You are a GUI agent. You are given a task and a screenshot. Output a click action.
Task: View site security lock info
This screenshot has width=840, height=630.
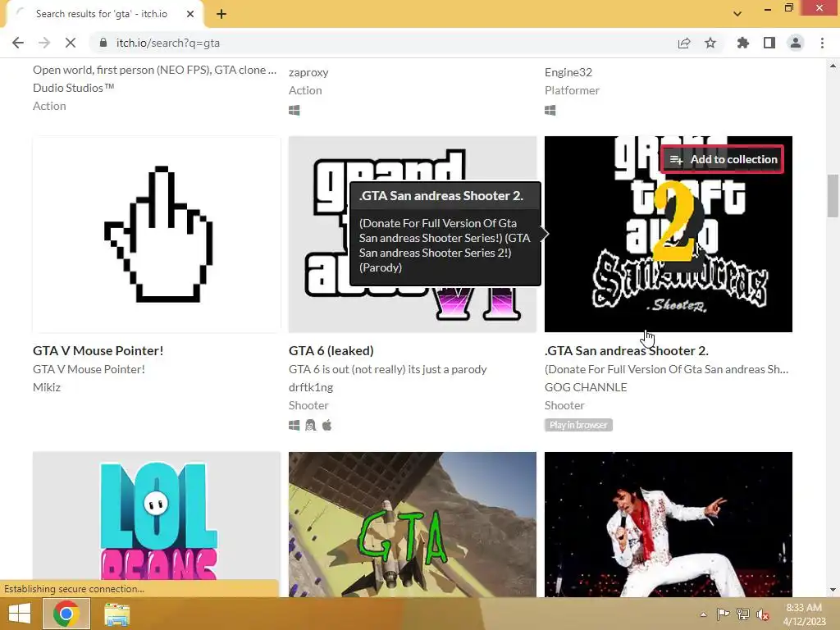tap(103, 43)
